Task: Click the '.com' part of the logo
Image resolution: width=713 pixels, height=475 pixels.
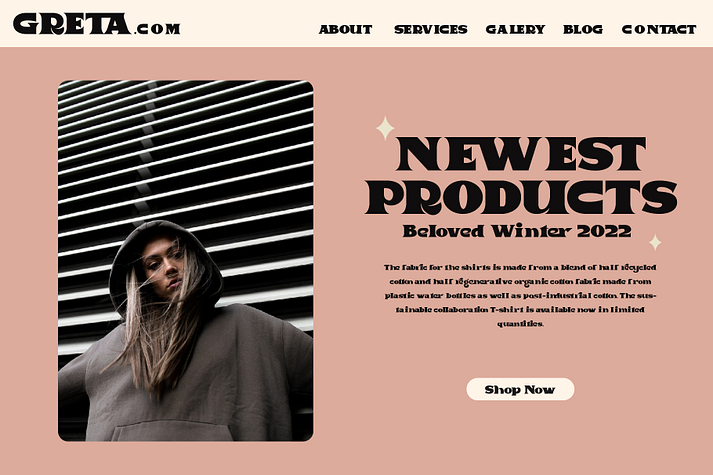Action: point(157,29)
